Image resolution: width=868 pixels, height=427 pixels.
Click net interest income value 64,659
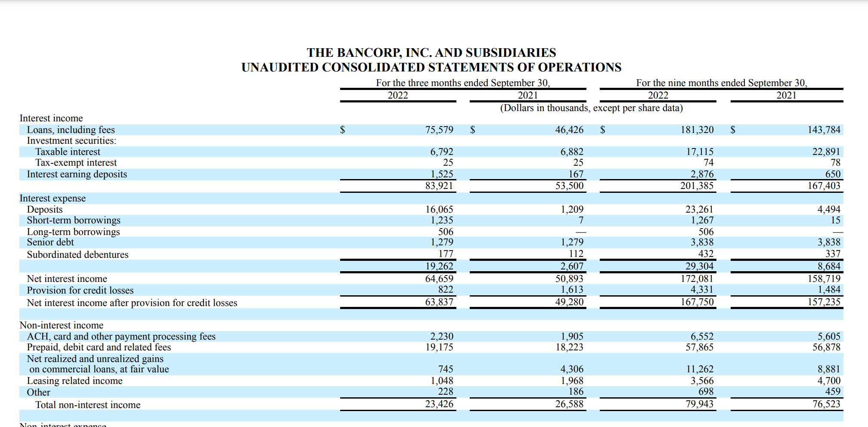439,278
